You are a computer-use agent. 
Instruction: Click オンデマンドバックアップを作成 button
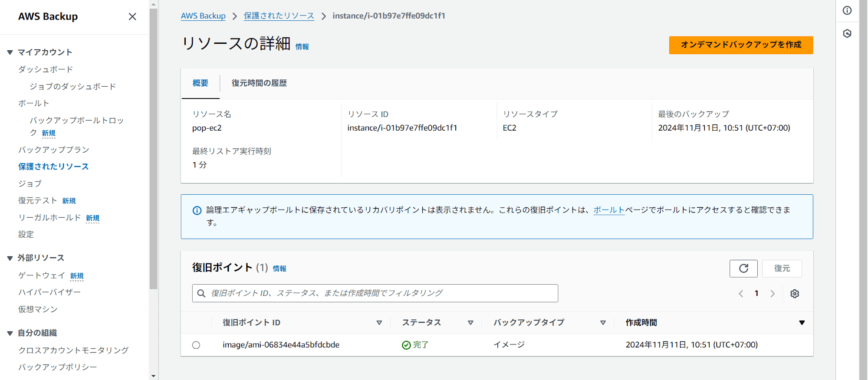point(741,45)
